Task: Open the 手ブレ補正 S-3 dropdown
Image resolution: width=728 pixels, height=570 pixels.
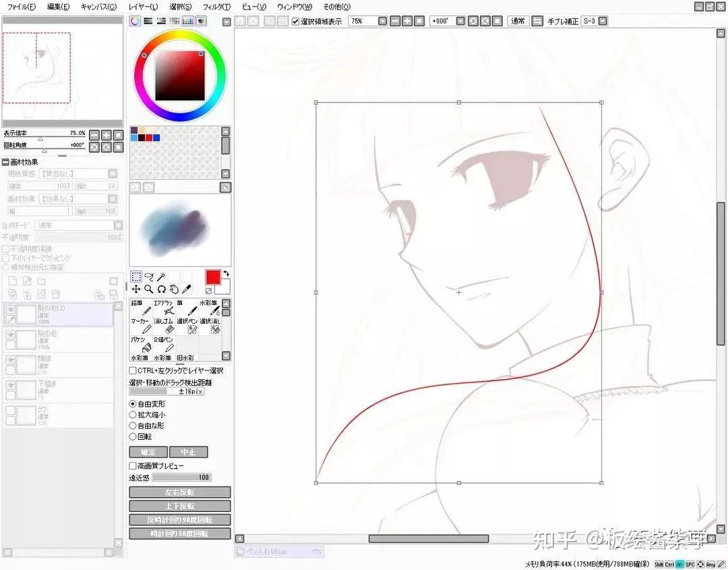Action: click(x=603, y=21)
